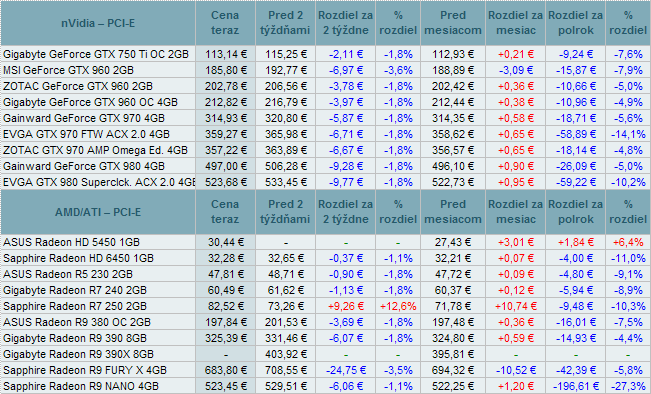
Task: Click the +3,01 € month difference for HD 5450
Action: click(x=516, y=242)
